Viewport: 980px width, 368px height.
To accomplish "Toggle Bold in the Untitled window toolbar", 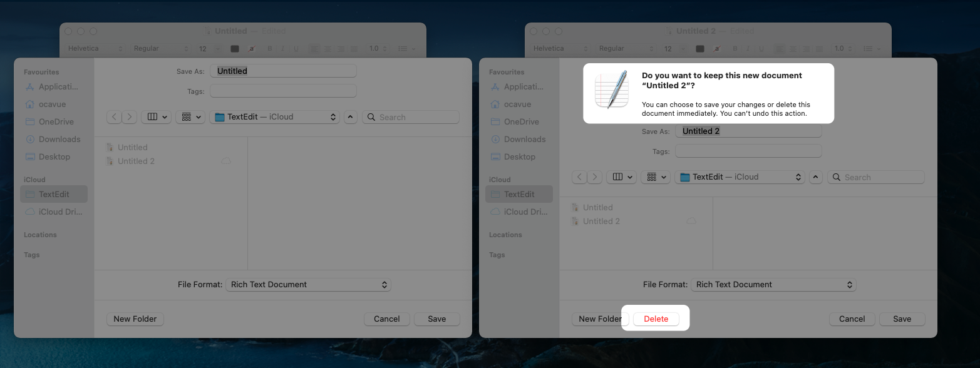I will (x=270, y=48).
